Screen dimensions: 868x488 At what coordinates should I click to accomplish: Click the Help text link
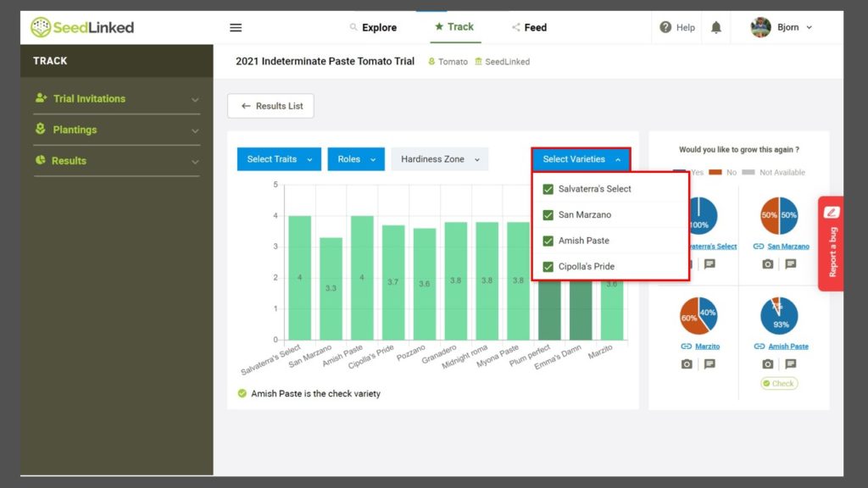click(685, 27)
